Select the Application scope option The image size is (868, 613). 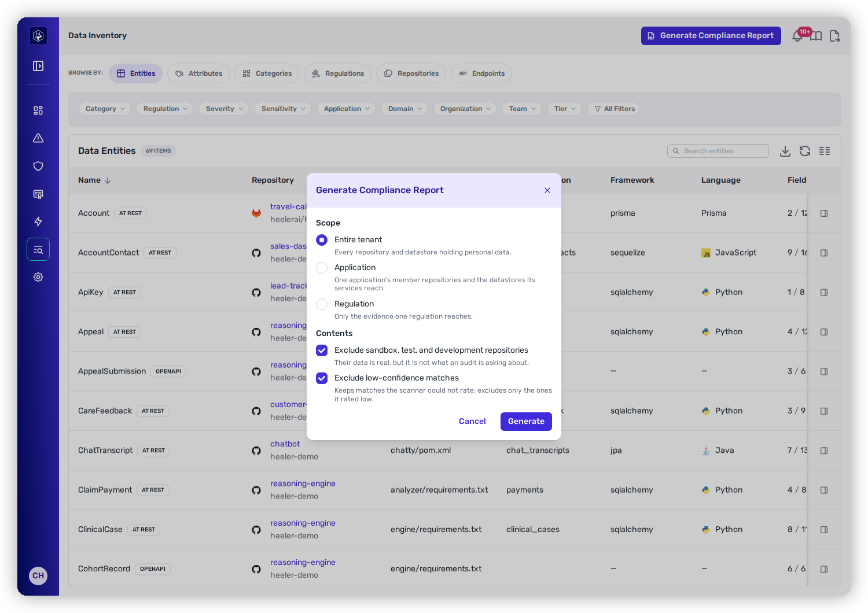coord(322,268)
